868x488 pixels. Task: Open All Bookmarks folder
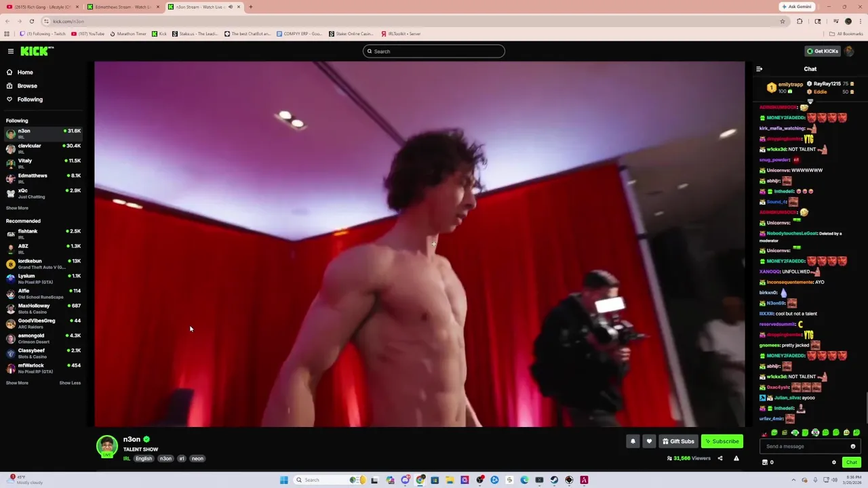(x=846, y=33)
